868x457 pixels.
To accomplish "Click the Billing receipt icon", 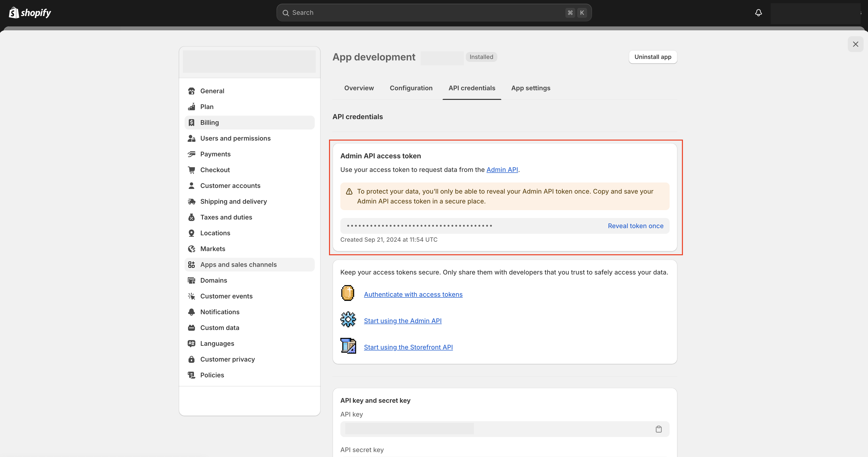I will [191, 123].
